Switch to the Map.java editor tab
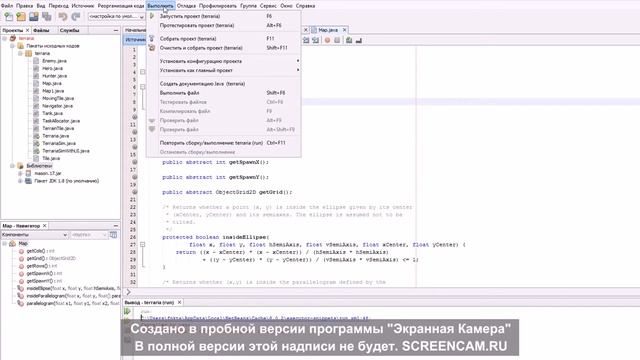Screen dimensions: 640x360 (x=328, y=30)
